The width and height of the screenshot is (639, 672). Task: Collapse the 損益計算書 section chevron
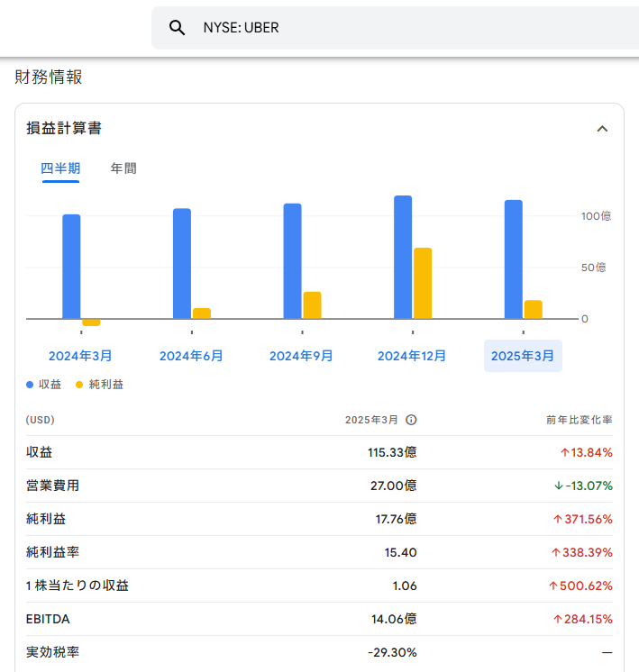[x=602, y=129]
